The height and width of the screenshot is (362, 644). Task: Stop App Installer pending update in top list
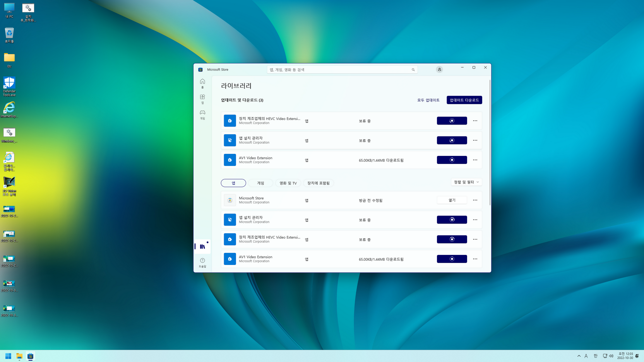tap(452, 140)
